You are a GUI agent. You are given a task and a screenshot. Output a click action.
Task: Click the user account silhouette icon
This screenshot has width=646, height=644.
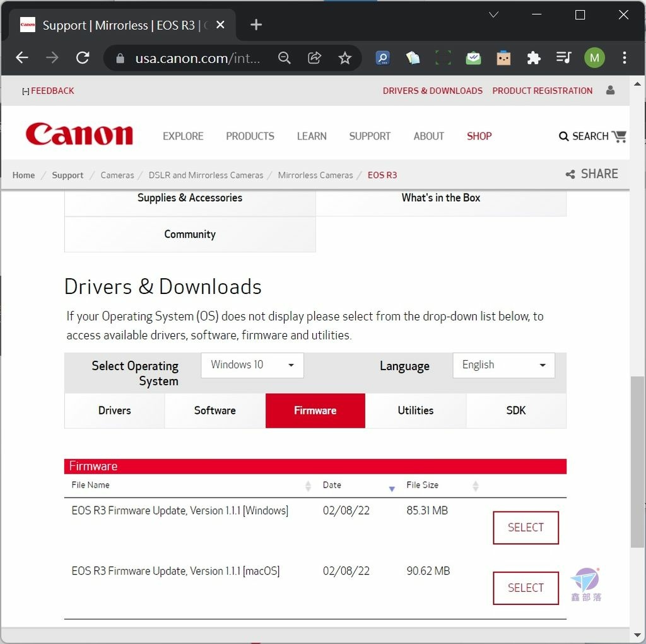[x=610, y=90]
